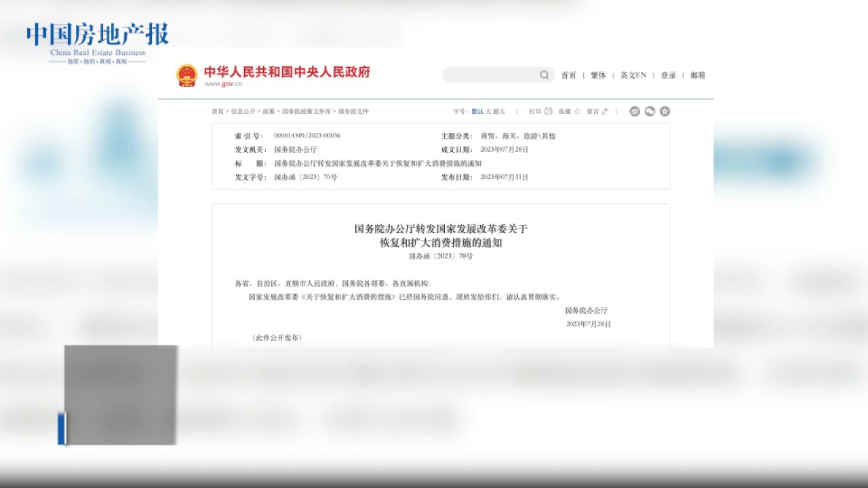Click heading line 恢复和扩大消费措施的通知
The image size is (868, 488).
(x=441, y=243)
